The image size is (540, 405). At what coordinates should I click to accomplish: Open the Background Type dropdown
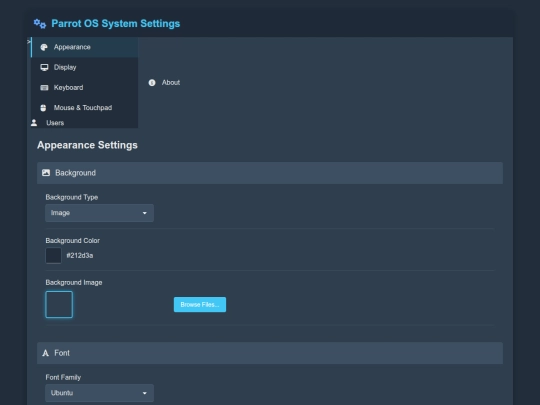click(x=100, y=213)
